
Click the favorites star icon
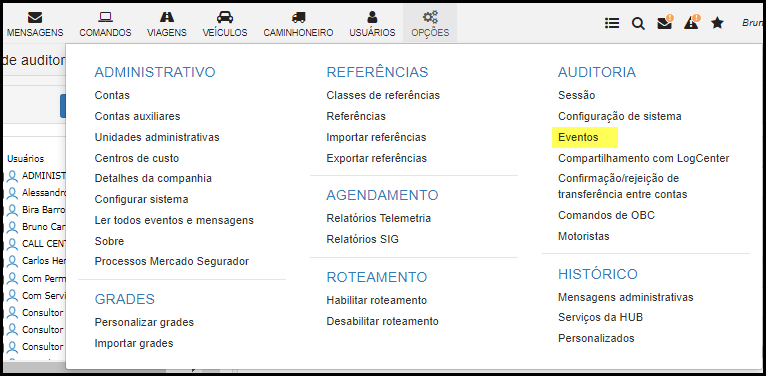pos(717,22)
